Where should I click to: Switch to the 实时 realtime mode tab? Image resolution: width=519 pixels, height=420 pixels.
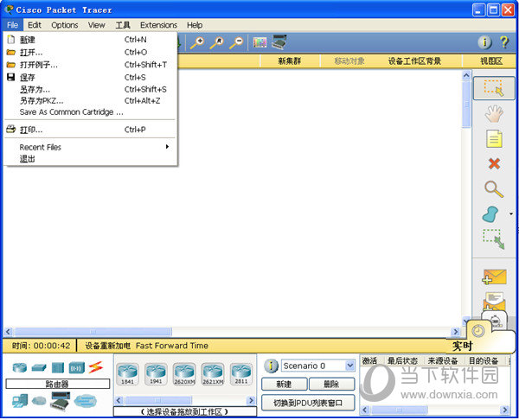pyautogui.click(x=463, y=346)
